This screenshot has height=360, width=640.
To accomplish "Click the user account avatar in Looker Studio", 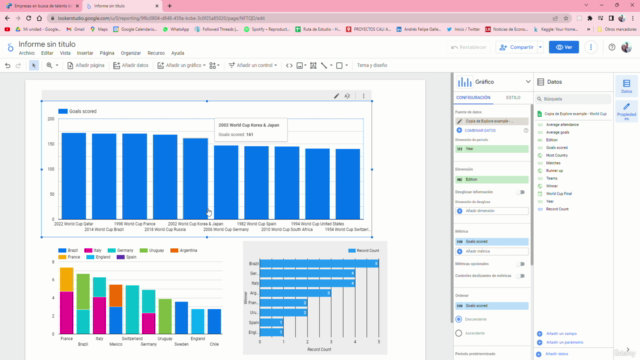I will [x=627, y=47].
